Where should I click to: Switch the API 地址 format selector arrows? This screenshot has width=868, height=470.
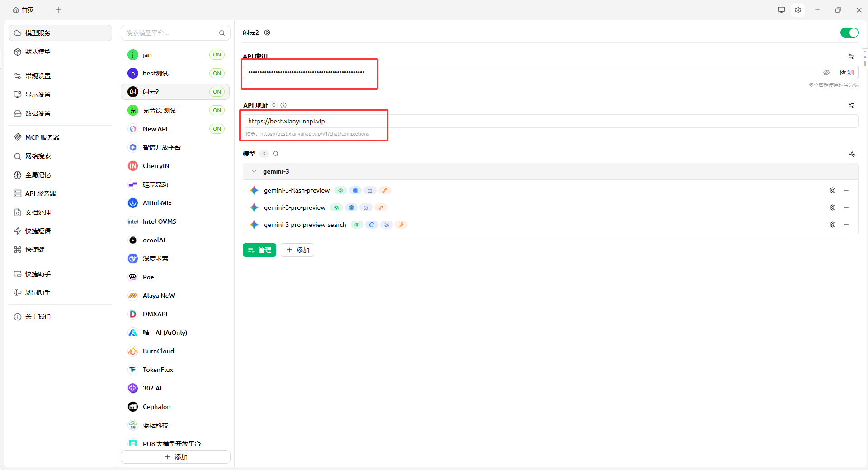click(274, 105)
